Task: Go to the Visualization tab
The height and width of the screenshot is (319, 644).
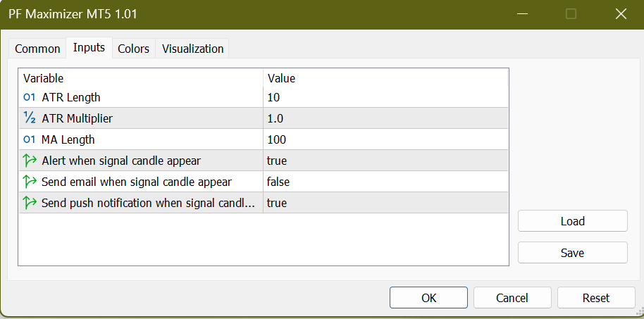Action: (192, 49)
